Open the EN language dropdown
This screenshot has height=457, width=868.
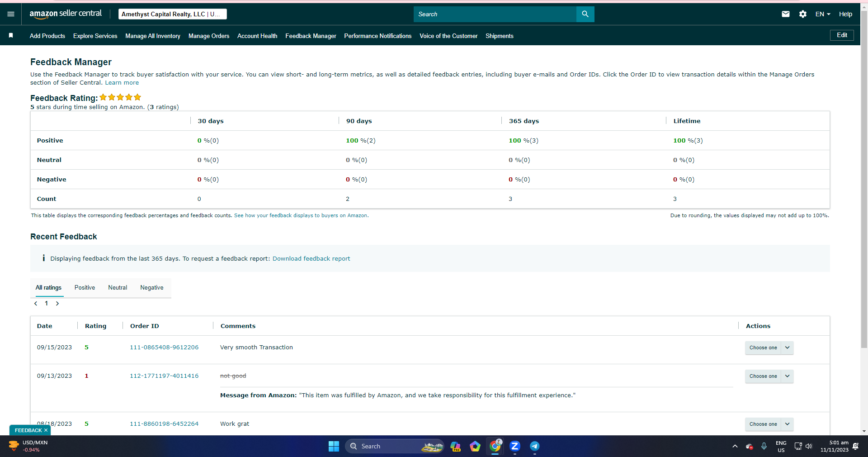(823, 14)
